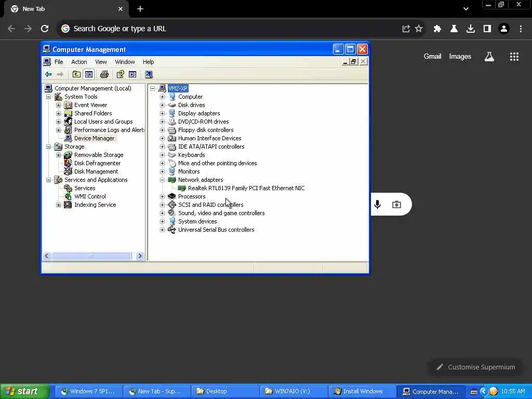
Task: Click the browser profile avatar icon
Action: pos(504,29)
